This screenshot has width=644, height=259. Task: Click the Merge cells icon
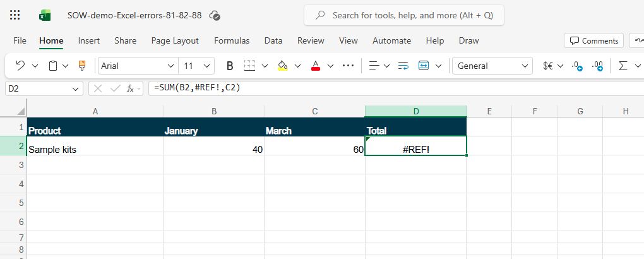[424, 66]
